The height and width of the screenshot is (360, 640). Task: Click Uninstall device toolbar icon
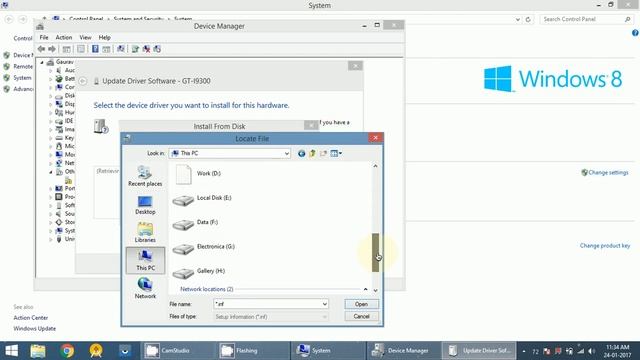point(146,49)
